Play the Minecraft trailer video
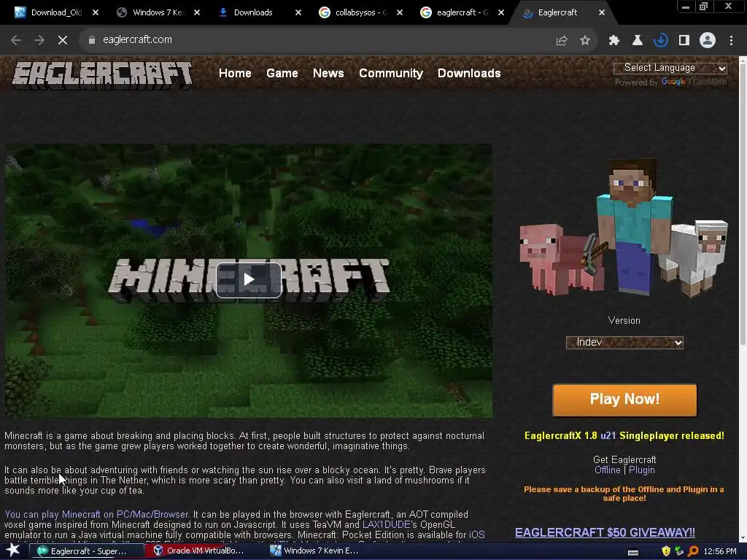This screenshot has width=747, height=560. coord(249,280)
